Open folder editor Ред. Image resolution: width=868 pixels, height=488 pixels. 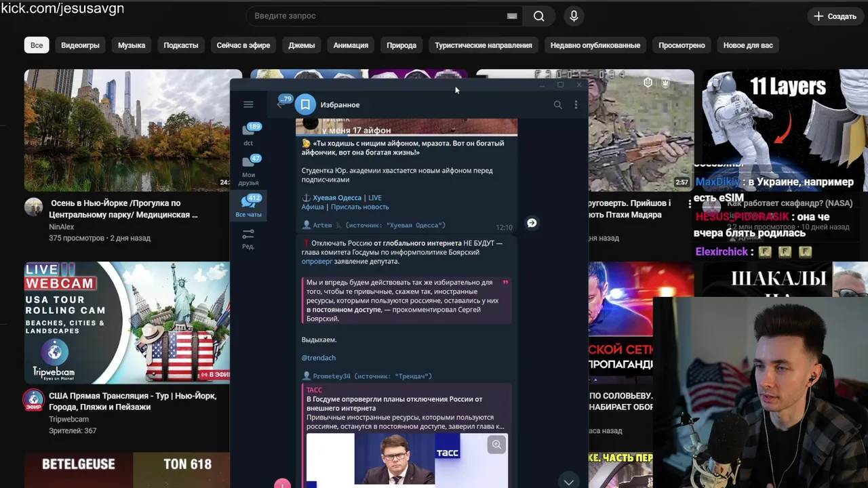point(248,239)
